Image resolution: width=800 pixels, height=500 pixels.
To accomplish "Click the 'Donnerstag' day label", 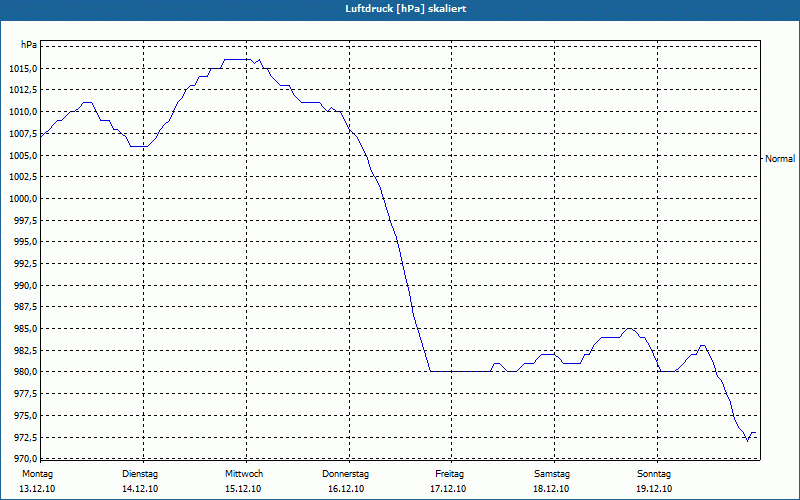I will pos(345,474).
